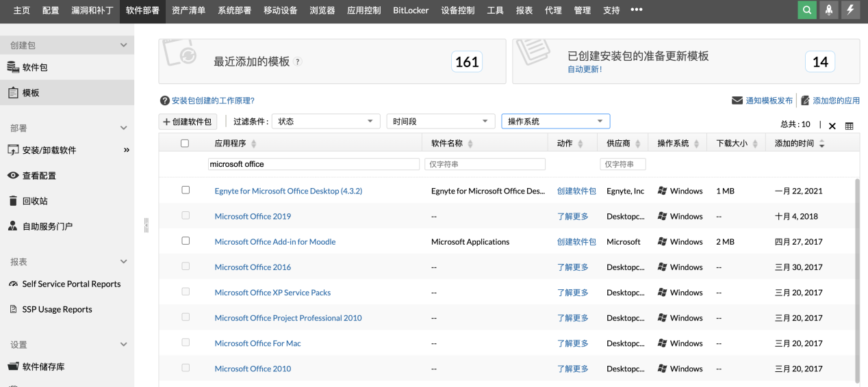This screenshot has height=387, width=868.
Task: Sort by 操作系统 column arrows
Action: (697, 144)
